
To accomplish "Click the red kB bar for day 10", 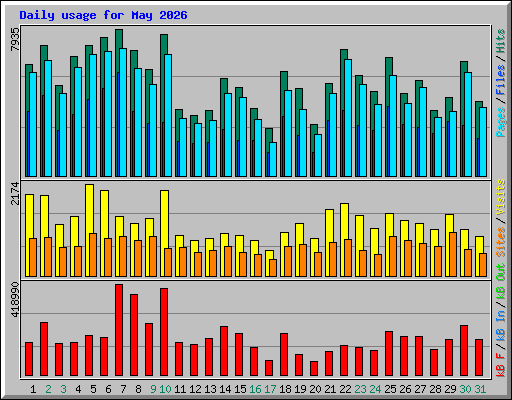I will tap(164, 332).
